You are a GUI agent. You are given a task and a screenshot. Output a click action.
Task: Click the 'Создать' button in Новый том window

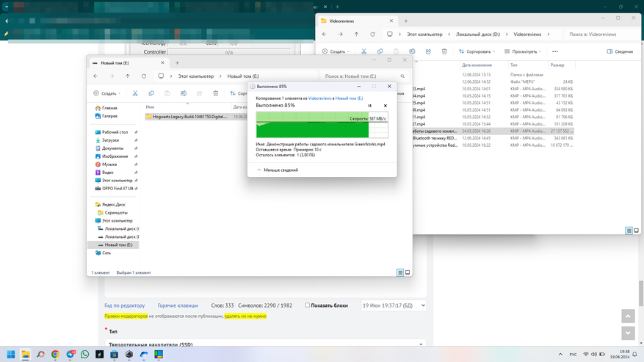point(107,94)
